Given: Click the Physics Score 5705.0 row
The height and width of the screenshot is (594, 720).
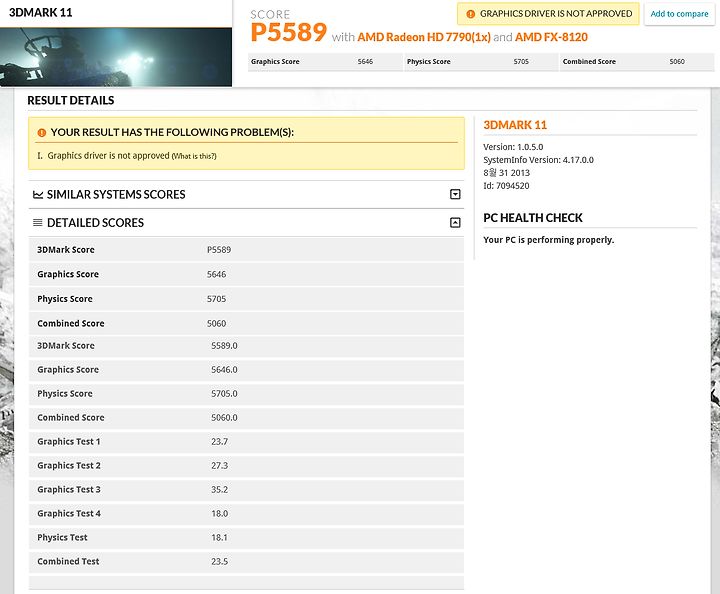Looking at the screenshot, I should (x=246, y=394).
